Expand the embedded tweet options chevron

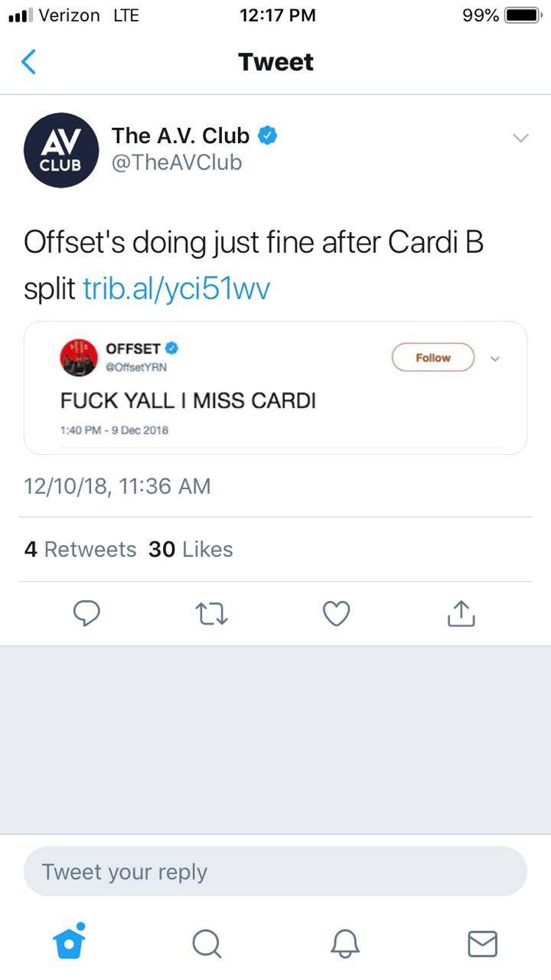pos(495,358)
